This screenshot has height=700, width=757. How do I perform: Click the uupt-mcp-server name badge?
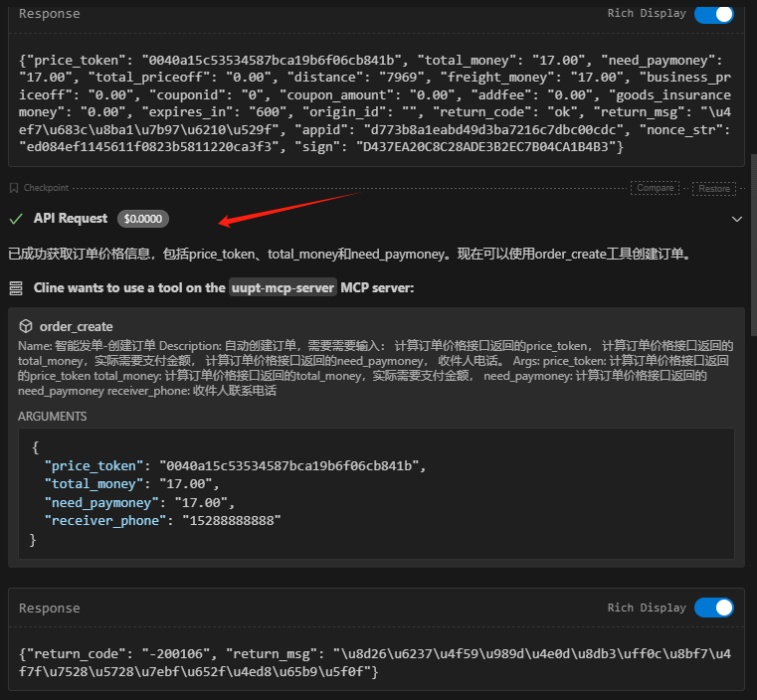(283, 288)
